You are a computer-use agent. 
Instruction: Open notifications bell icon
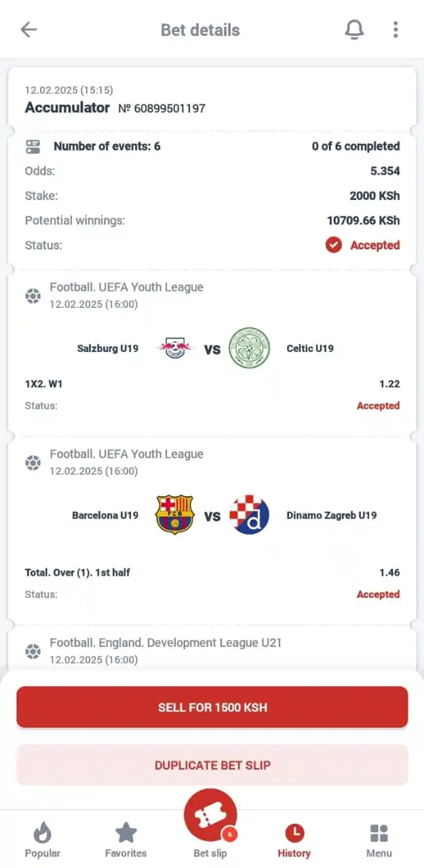(354, 29)
